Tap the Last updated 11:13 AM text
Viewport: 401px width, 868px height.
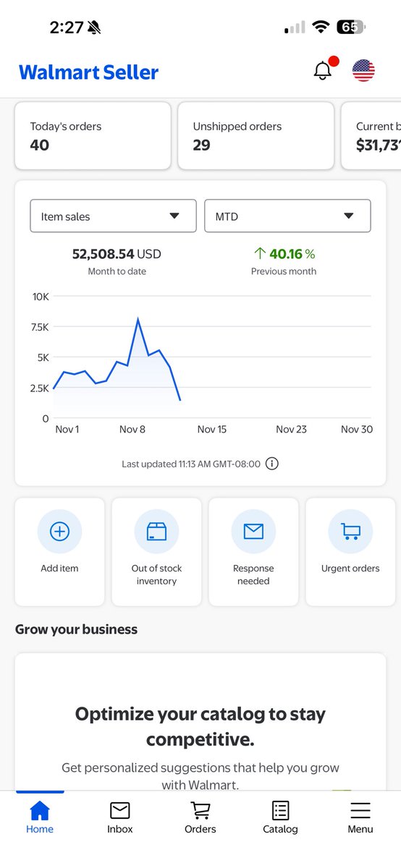(x=191, y=464)
